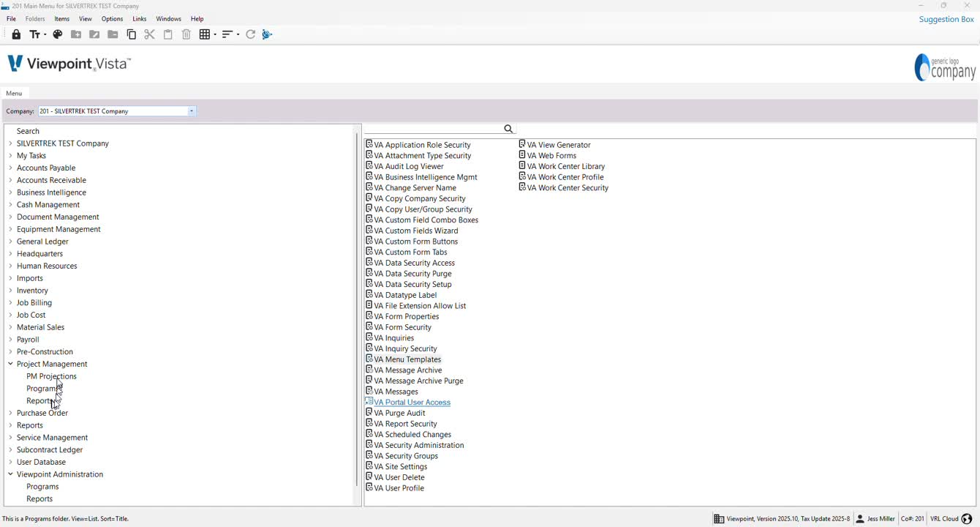Click the blue globe icon in toolbar
Screen dimensions: 980x527
point(267,34)
